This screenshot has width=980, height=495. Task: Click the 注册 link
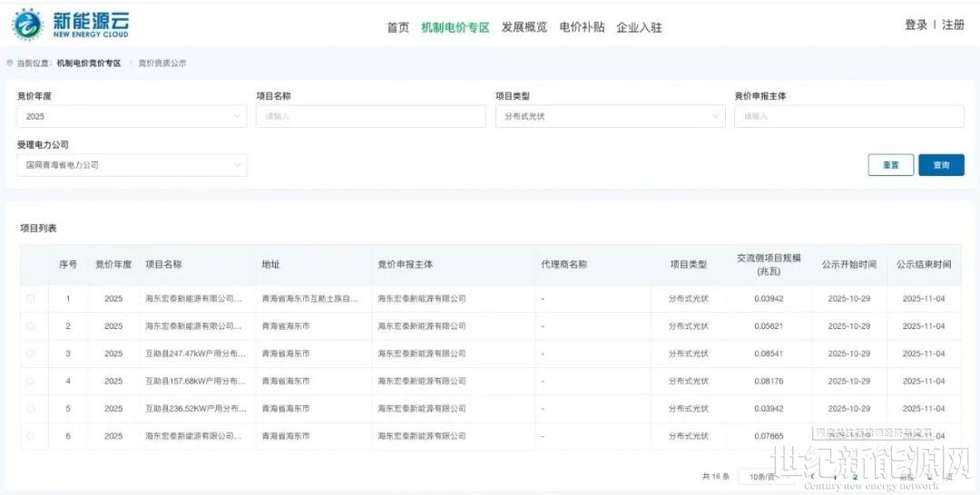click(953, 25)
